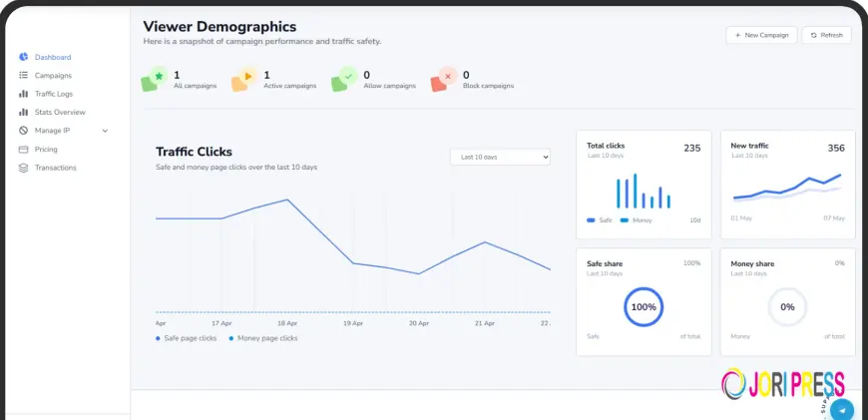The height and width of the screenshot is (420, 868).
Task: Click the New traffic value 356
Action: 836,149
